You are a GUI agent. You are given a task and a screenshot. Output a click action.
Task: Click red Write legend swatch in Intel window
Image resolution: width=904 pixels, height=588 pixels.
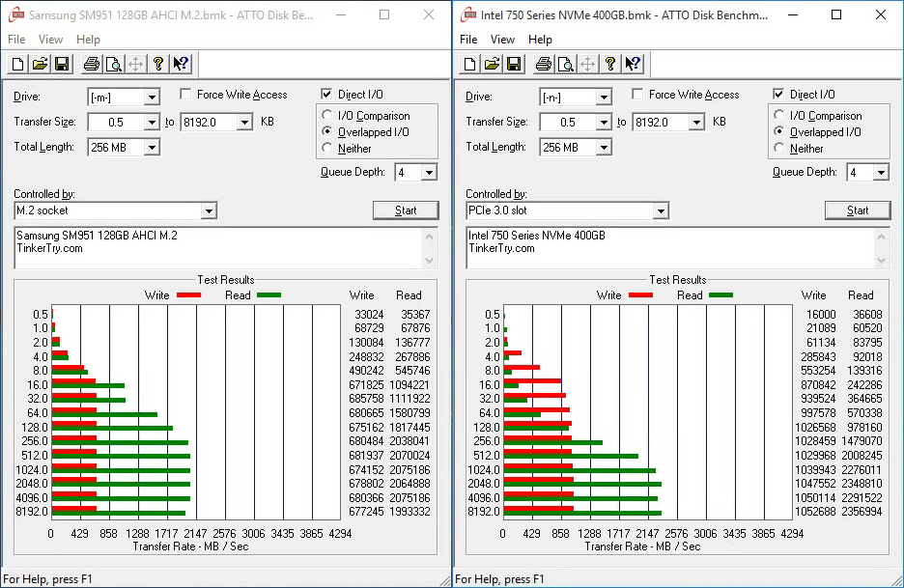click(x=640, y=295)
